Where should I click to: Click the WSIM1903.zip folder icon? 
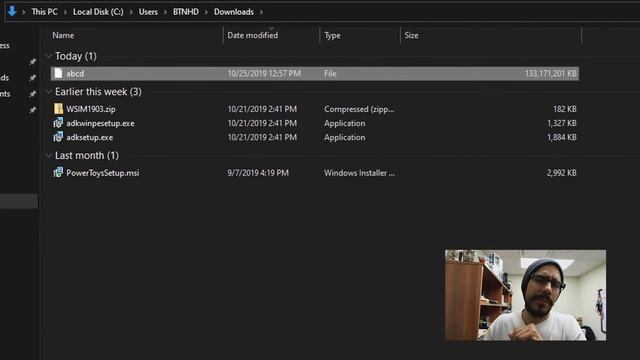(58, 109)
